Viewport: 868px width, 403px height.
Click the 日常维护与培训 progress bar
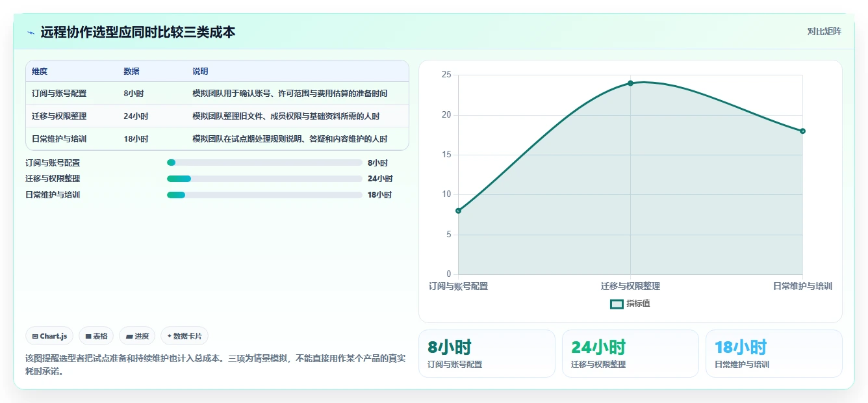(264, 195)
